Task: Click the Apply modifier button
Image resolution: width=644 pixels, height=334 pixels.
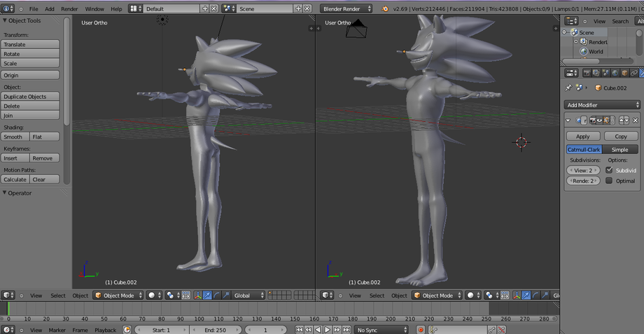Action: [x=583, y=137]
